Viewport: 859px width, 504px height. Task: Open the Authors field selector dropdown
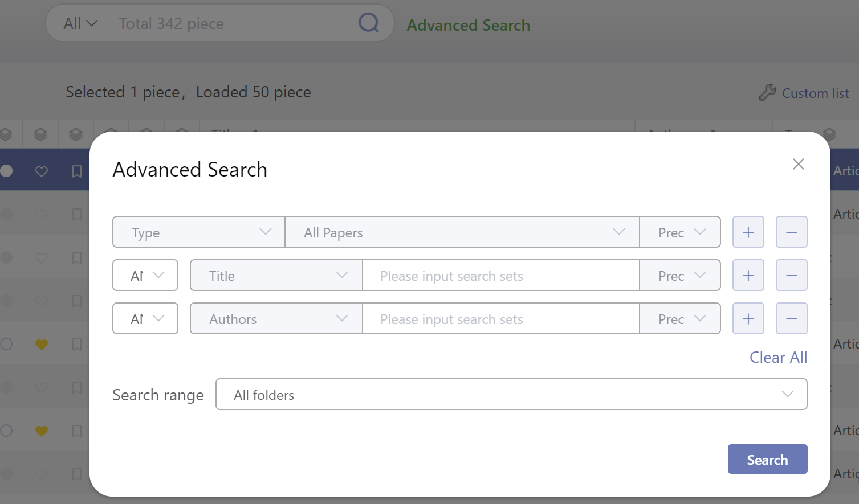click(x=276, y=318)
